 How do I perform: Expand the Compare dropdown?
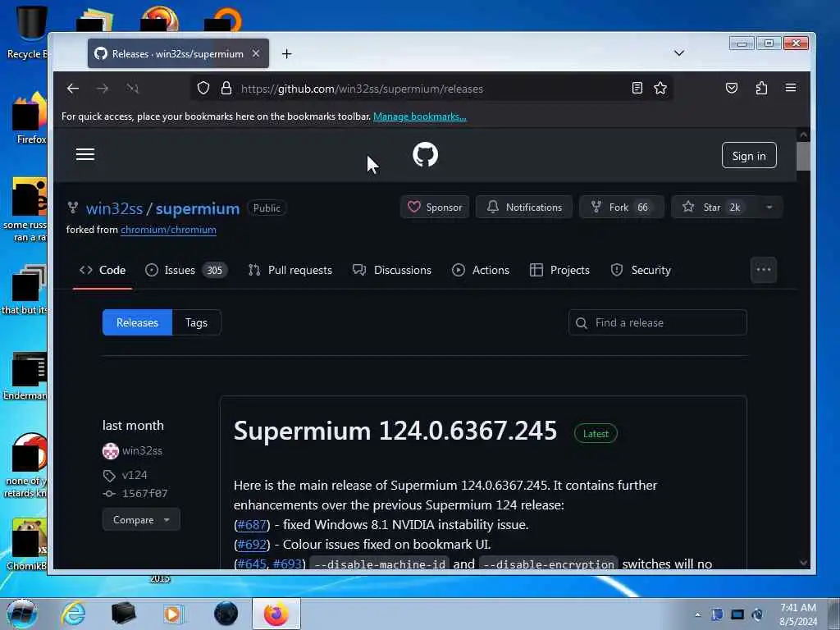point(141,519)
